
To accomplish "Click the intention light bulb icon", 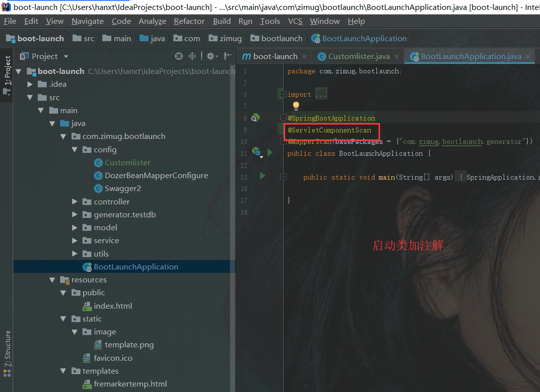I will (x=296, y=105).
